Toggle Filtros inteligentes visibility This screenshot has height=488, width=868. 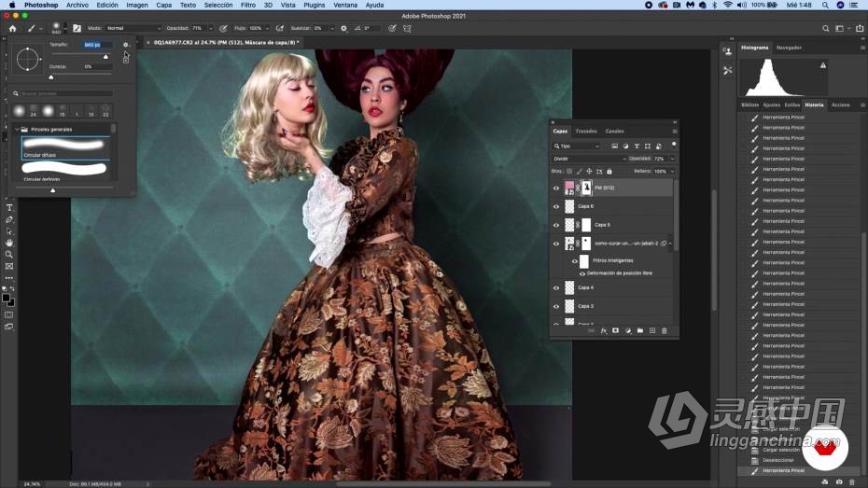click(x=575, y=260)
